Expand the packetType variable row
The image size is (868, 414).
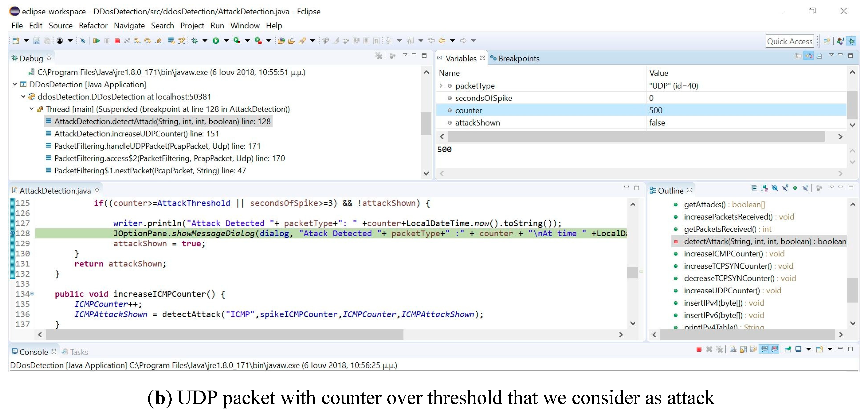click(441, 86)
